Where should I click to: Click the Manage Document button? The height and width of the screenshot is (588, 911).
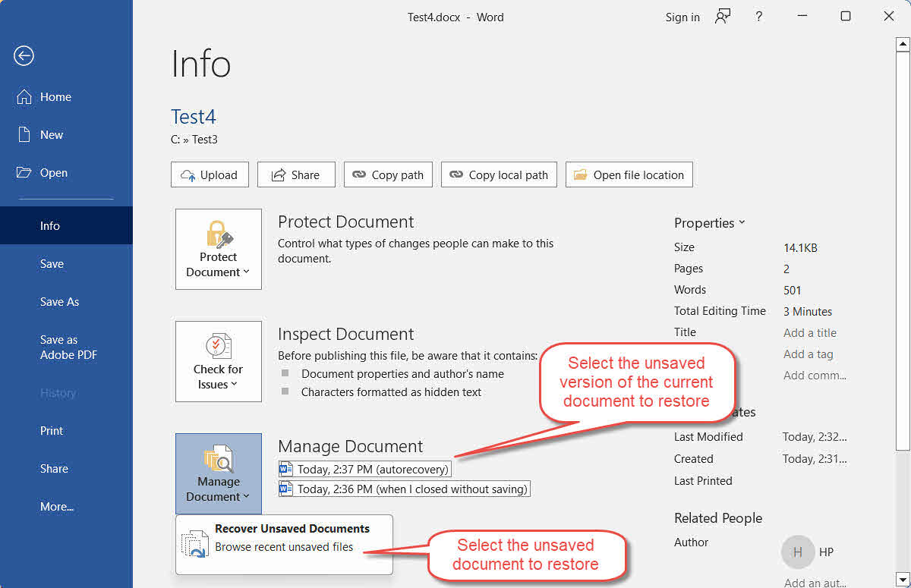point(219,473)
